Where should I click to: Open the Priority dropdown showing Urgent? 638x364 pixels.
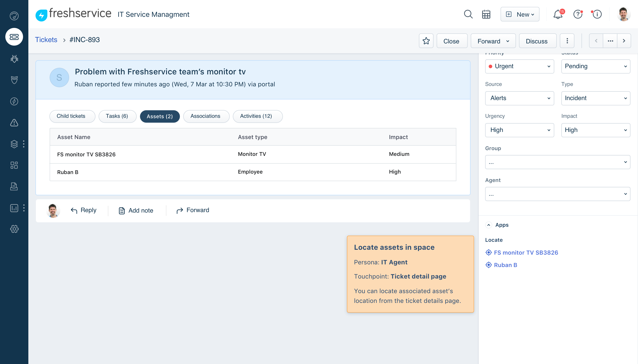pos(519,66)
